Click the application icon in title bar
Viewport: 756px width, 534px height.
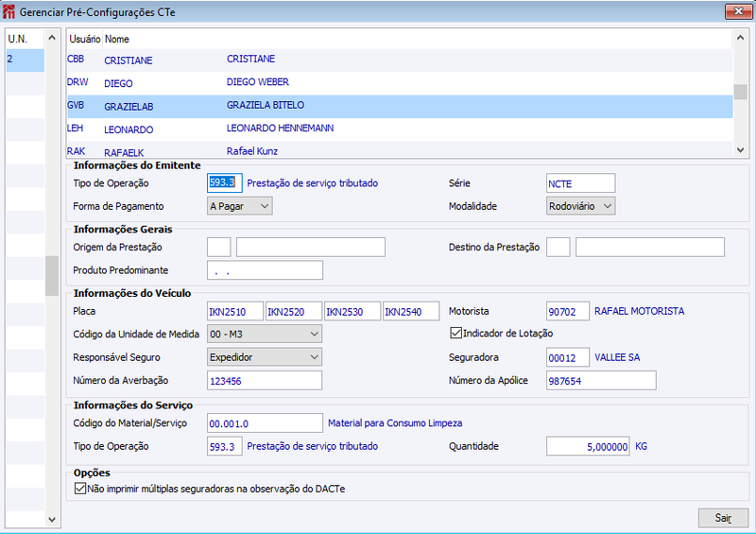click(x=9, y=12)
